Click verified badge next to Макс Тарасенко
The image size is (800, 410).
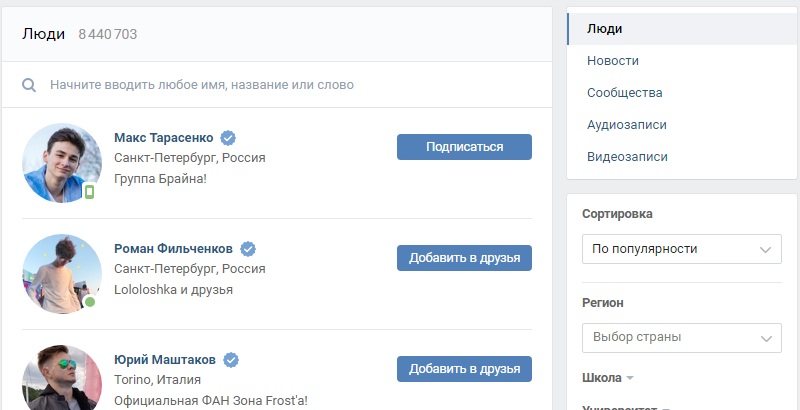pyautogui.click(x=228, y=137)
